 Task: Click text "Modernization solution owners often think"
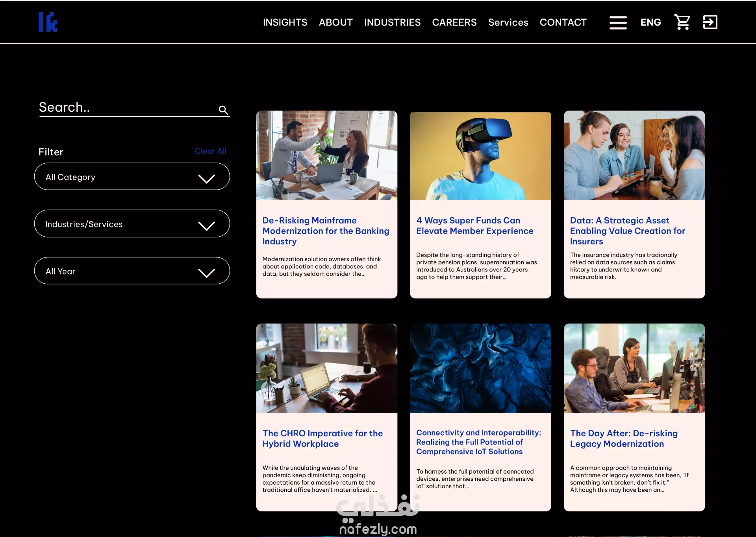(321, 259)
